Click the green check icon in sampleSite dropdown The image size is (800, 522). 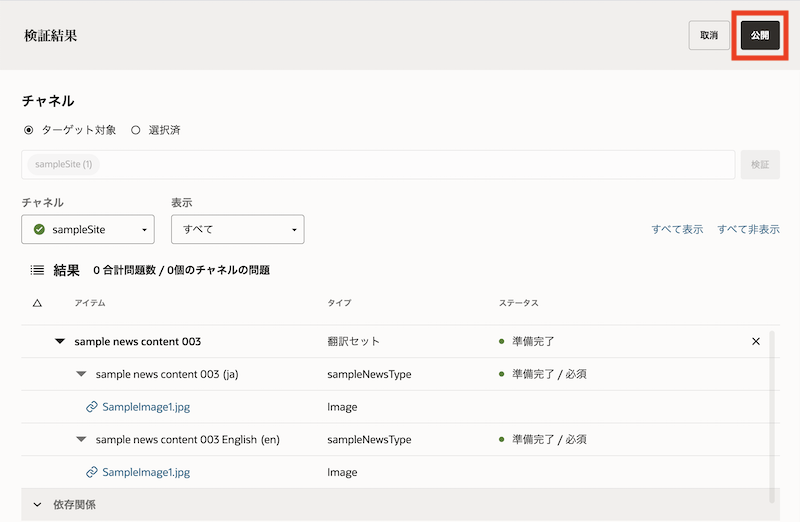point(39,229)
